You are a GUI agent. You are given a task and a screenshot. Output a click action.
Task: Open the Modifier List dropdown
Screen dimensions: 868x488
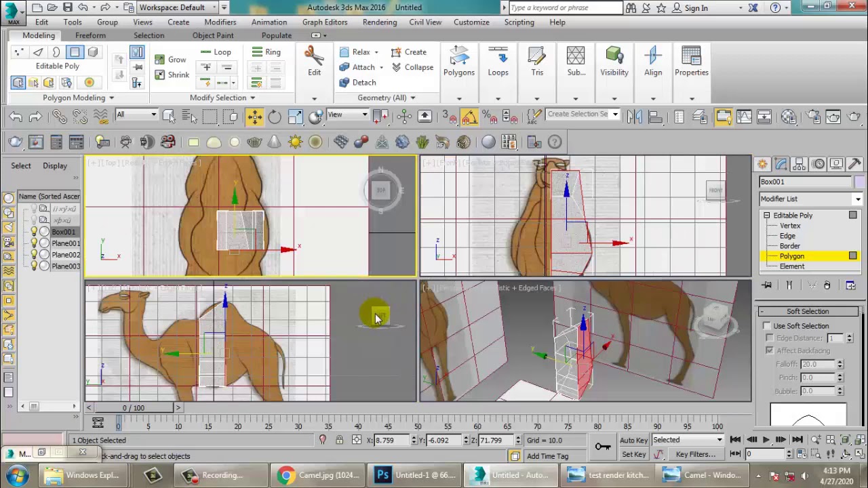(x=810, y=199)
